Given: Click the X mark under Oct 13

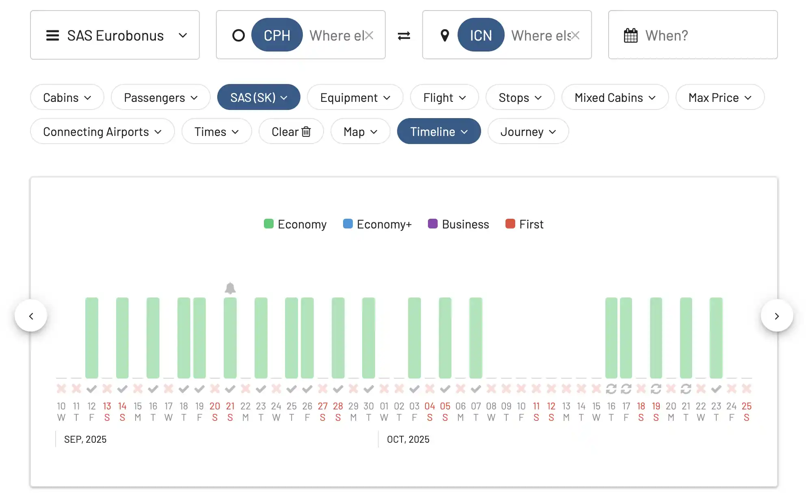Looking at the screenshot, I should pyautogui.click(x=566, y=389).
